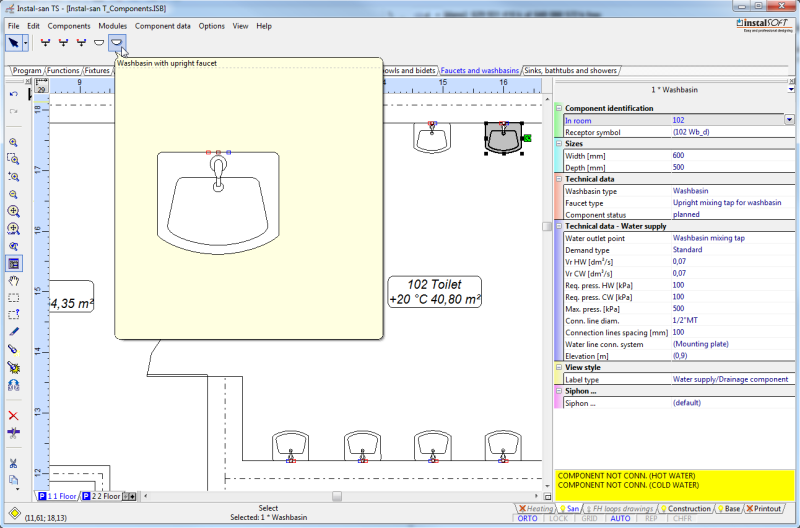Collapse Technical data - Water supply section
This screenshot has width=800, height=528.
[x=559, y=226]
